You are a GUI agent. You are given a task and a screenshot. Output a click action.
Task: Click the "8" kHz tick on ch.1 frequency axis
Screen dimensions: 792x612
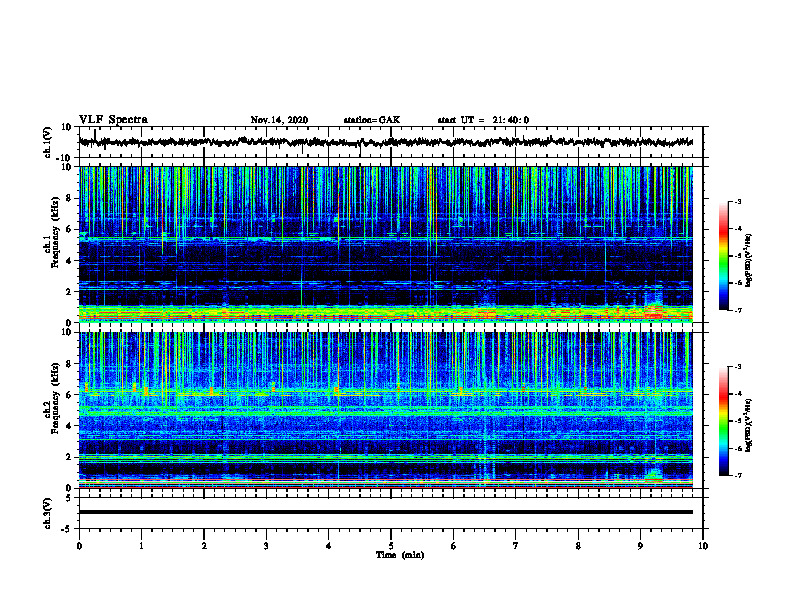tap(70, 198)
